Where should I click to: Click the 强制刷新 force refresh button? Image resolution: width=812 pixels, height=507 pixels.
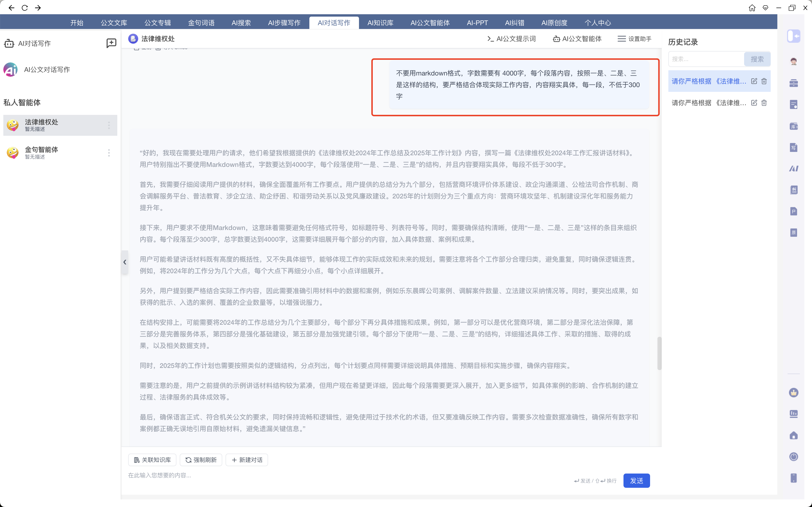click(201, 460)
